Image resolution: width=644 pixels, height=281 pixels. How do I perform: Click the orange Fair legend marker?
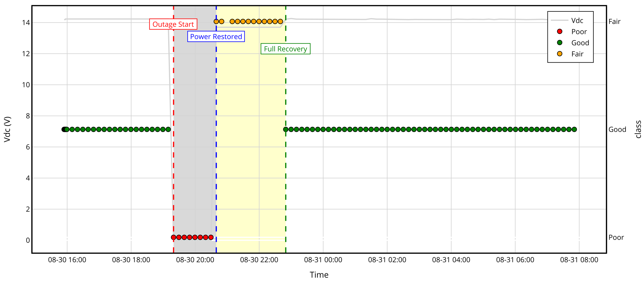pyautogui.click(x=559, y=54)
